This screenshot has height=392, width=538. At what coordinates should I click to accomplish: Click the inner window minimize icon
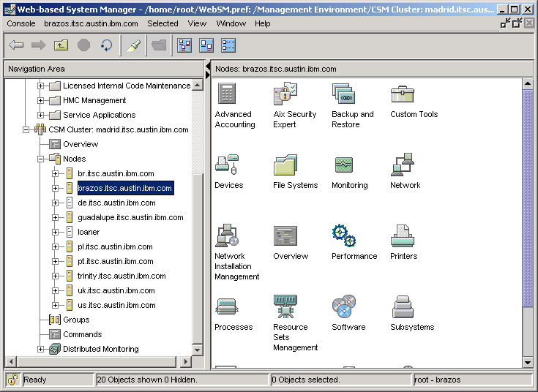pos(505,23)
